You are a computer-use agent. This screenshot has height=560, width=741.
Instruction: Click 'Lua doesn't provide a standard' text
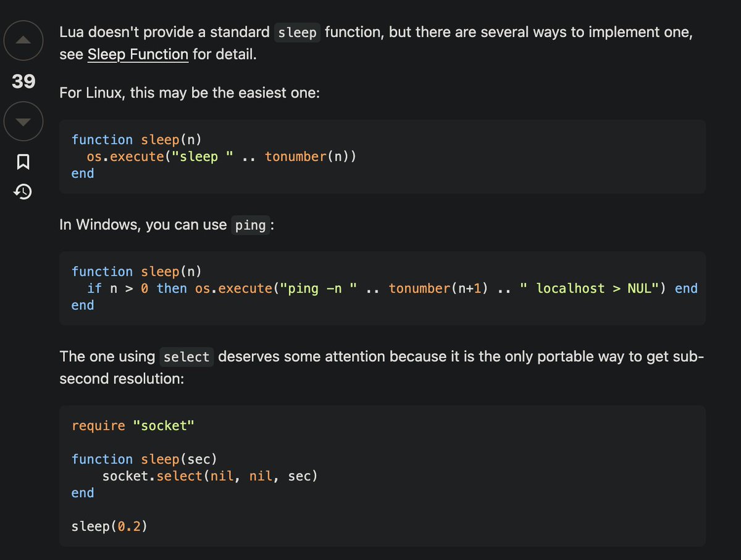tap(164, 32)
